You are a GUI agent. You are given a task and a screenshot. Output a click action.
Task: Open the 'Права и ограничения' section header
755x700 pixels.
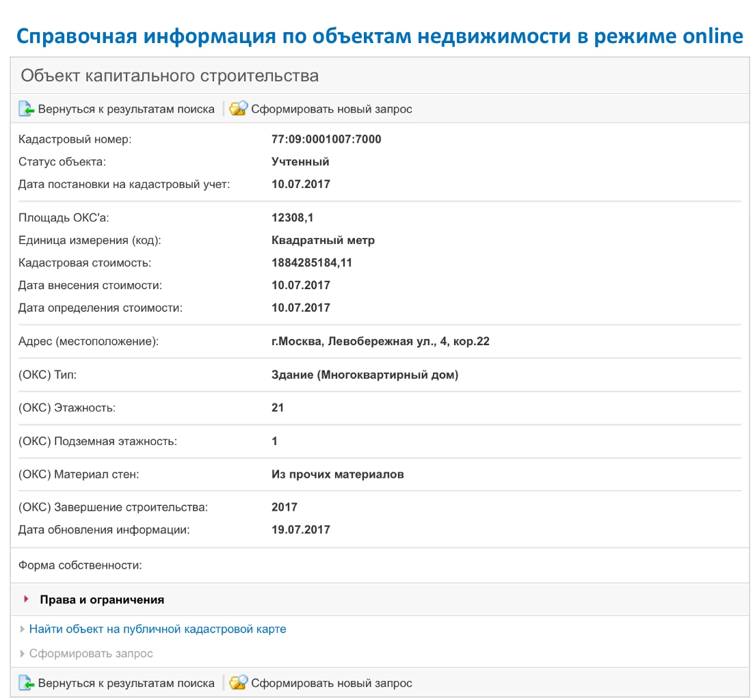pyautogui.click(x=102, y=600)
